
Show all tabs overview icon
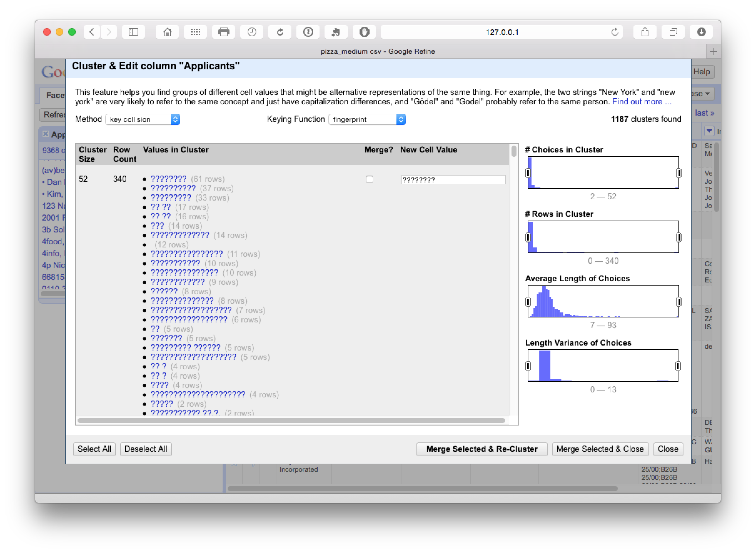tap(673, 32)
